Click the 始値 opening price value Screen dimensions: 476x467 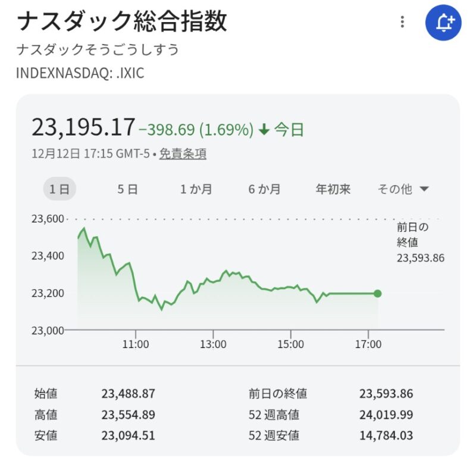(x=128, y=393)
